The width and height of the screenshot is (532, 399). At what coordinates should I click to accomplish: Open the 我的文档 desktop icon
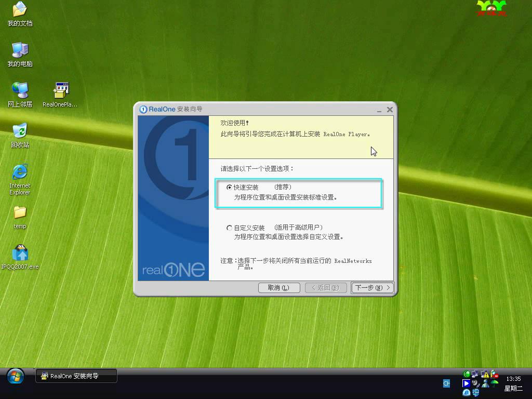point(20,14)
